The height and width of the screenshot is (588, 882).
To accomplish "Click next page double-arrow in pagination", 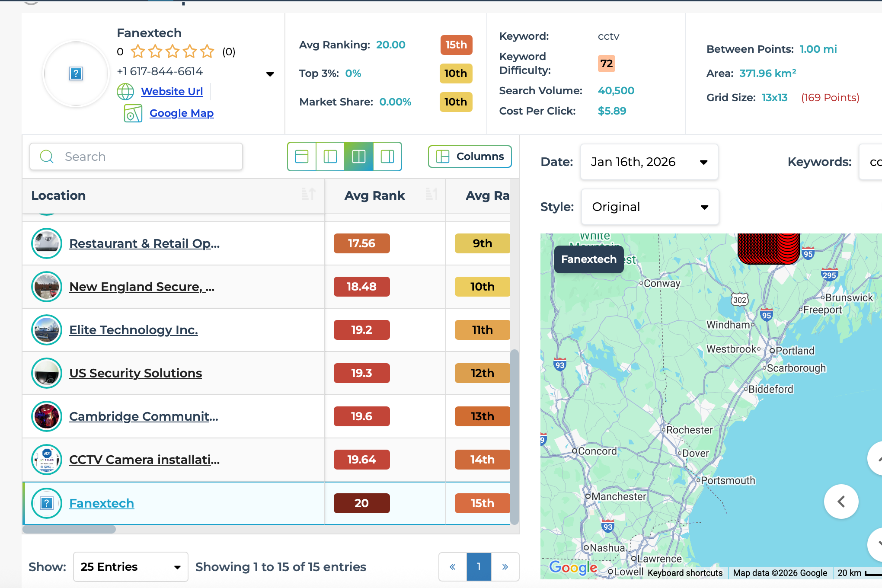I will click(x=505, y=567).
